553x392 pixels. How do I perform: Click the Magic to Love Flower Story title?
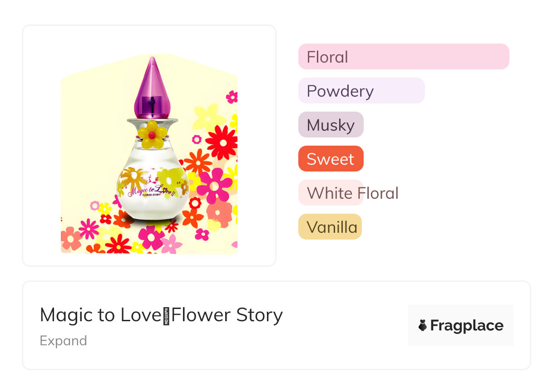(161, 314)
